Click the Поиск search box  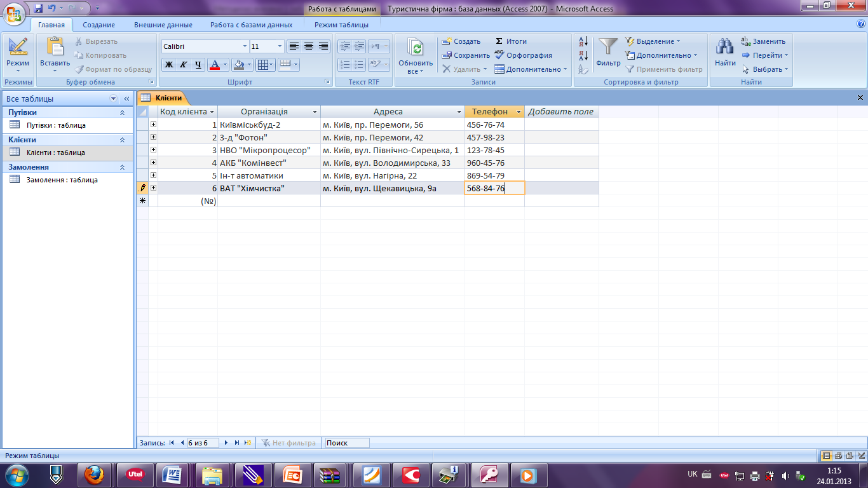click(x=346, y=443)
